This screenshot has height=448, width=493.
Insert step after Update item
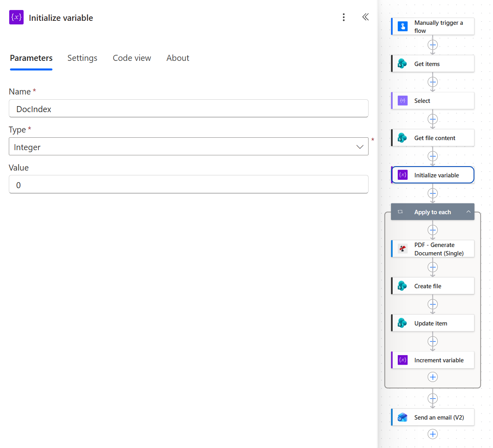433,342
